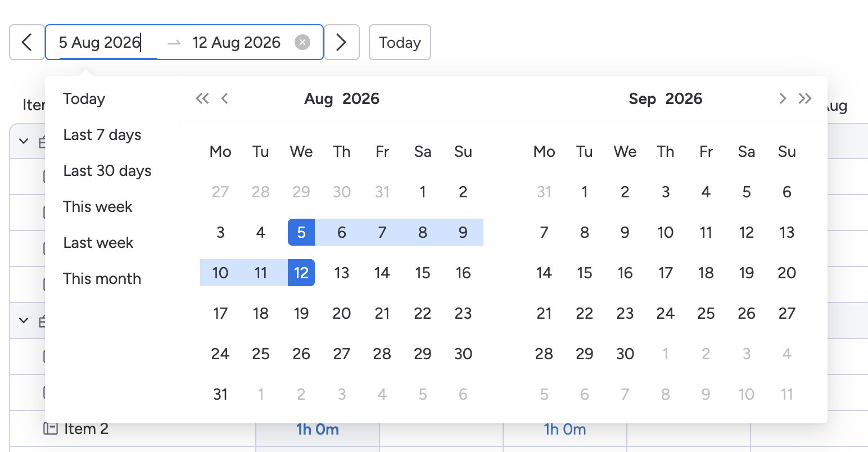Jump forward one year in calendar
This screenshot has width=868, height=452.
[805, 99]
